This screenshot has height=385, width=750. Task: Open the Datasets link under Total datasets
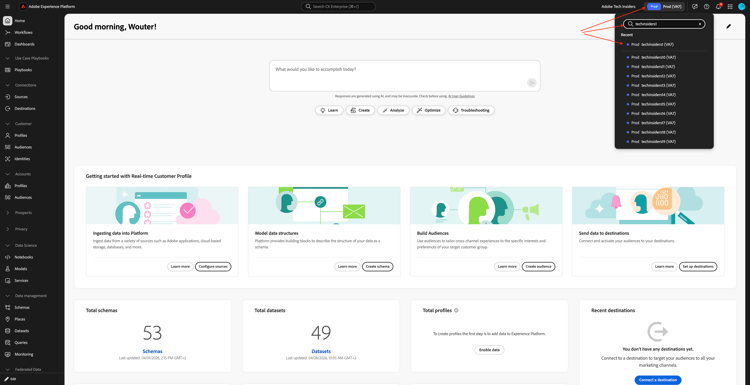click(x=321, y=351)
